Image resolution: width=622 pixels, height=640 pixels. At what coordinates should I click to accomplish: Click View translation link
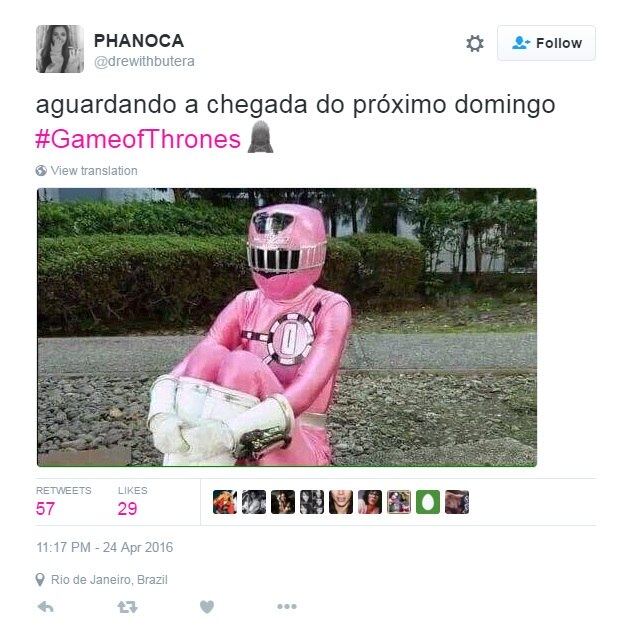pyautogui.click(x=94, y=171)
